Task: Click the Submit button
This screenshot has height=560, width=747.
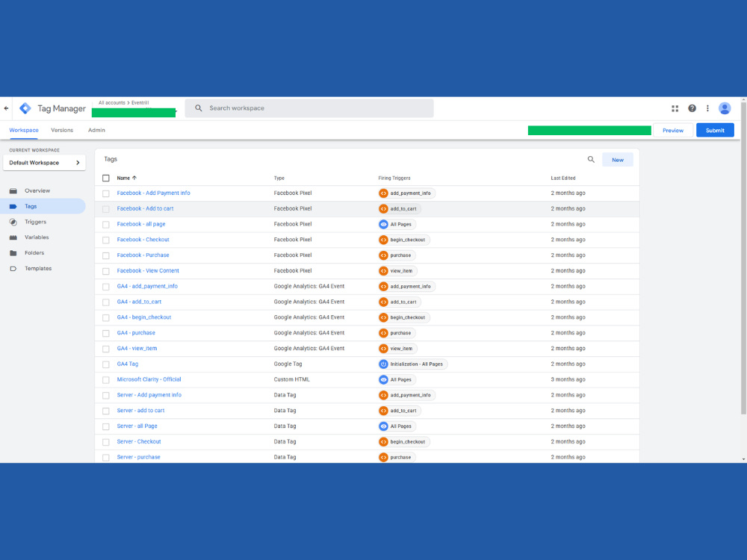Action: tap(715, 131)
